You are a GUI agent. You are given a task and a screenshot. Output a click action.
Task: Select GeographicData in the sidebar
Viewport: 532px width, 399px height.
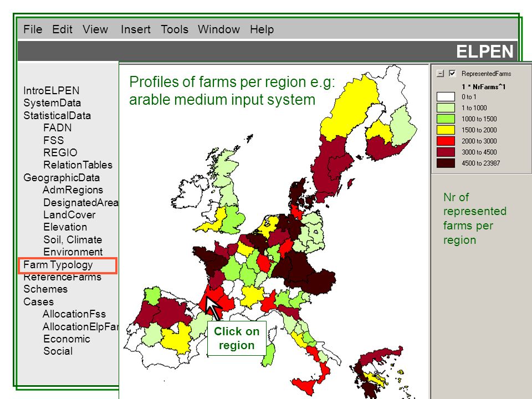(x=62, y=177)
